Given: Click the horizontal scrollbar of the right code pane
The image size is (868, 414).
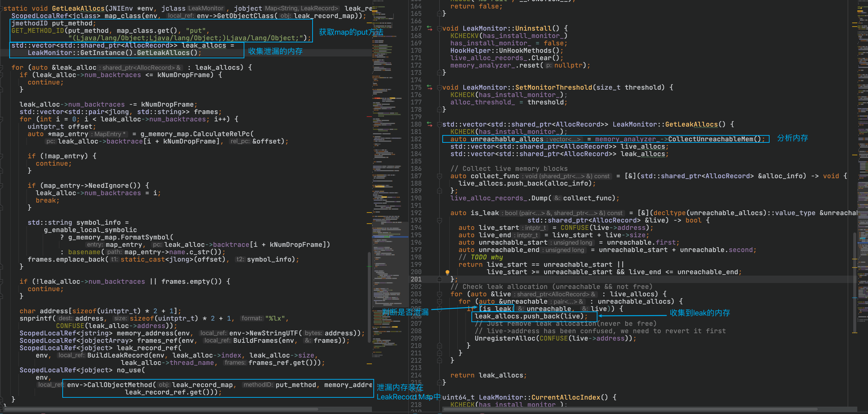Looking at the screenshot, I should click(x=630, y=409).
